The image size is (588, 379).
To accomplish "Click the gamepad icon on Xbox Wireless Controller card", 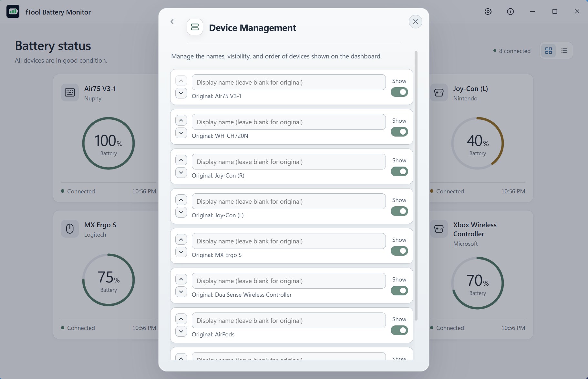I will click(439, 229).
